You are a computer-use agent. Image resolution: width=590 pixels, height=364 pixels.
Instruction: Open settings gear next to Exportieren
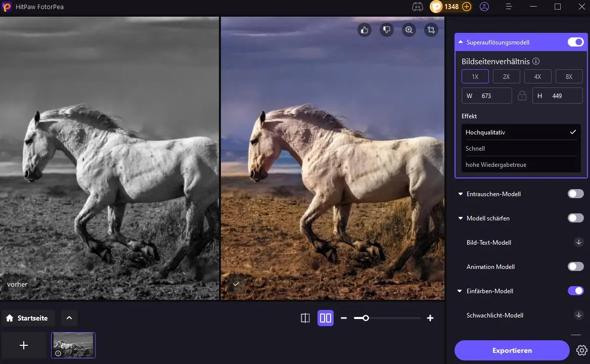click(581, 350)
